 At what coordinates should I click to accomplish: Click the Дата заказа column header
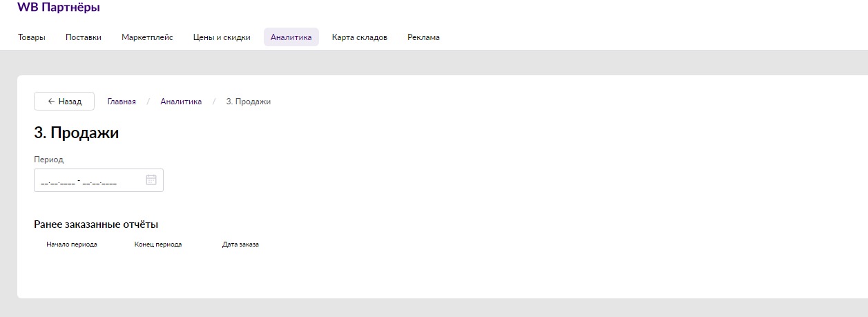240,244
